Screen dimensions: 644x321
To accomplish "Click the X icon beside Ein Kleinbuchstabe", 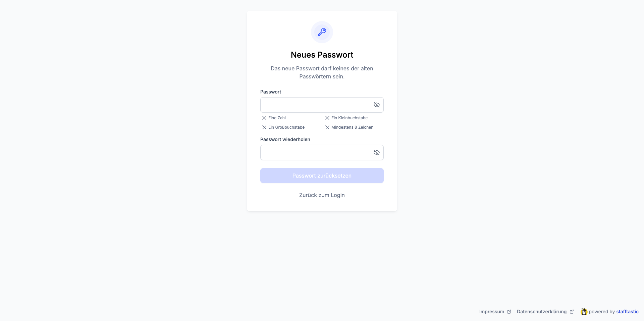I will (327, 118).
